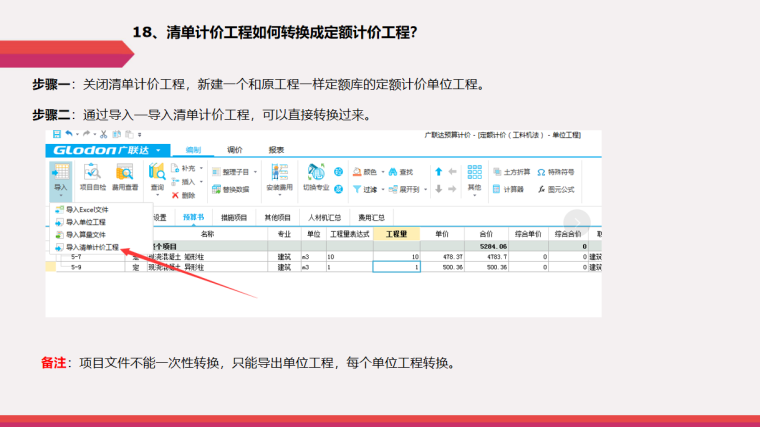The width and height of the screenshot is (760, 427).
Task: Expand the 查询 query dropdown
Action: tap(157, 178)
